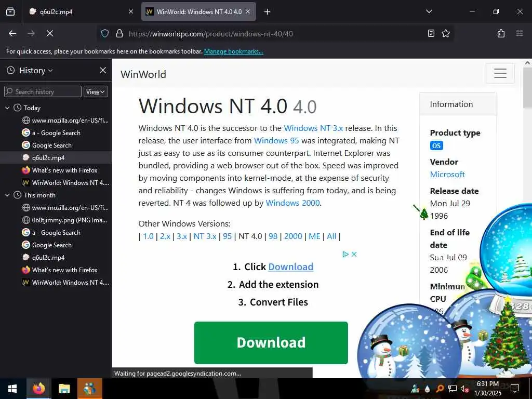The width and height of the screenshot is (532, 399).
Task: Follow the Windows 2000 link in description
Action: tap(292, 203)
